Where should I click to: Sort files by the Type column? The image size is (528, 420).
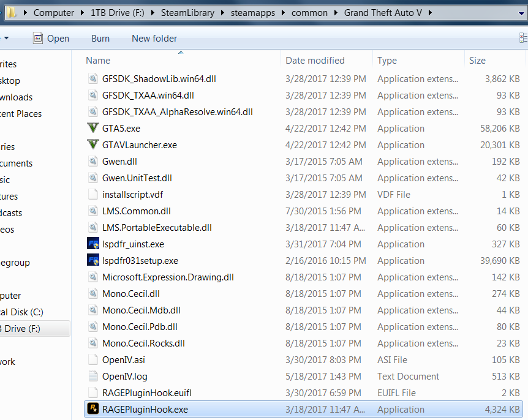coord(387,61)
